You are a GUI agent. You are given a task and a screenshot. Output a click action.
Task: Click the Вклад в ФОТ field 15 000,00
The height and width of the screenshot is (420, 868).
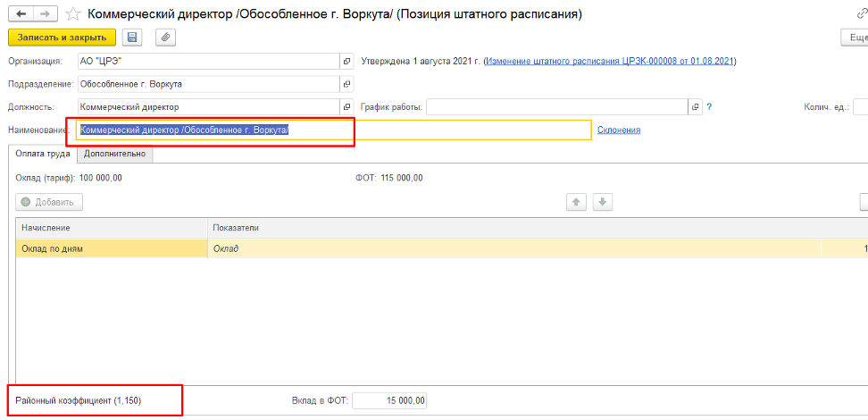(x=389, y=400)
